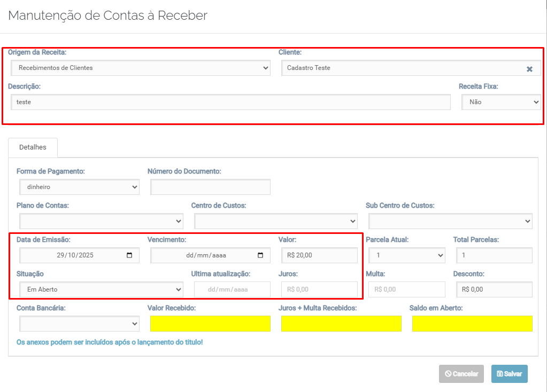Open Sub Centro de Custos dropdown
Image resolution: width=547 pixels, height=392 pixels.
(450, 221)
